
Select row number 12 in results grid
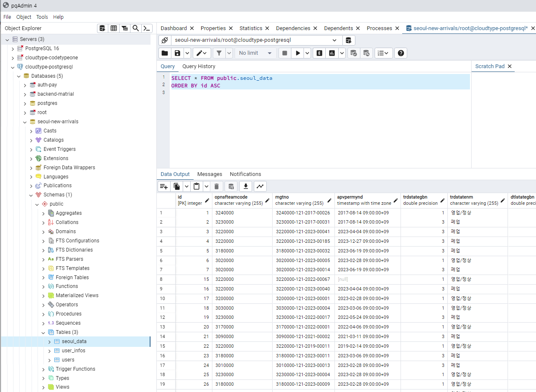(166, 317)
